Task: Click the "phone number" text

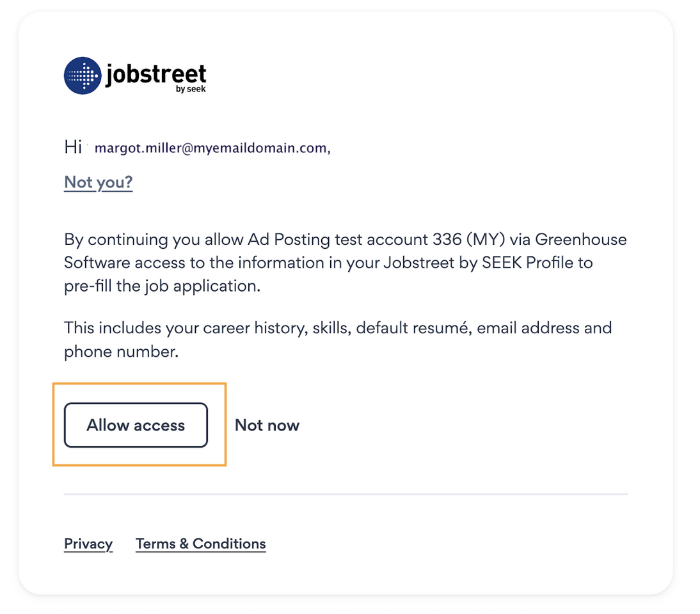Action: (119, 351)
